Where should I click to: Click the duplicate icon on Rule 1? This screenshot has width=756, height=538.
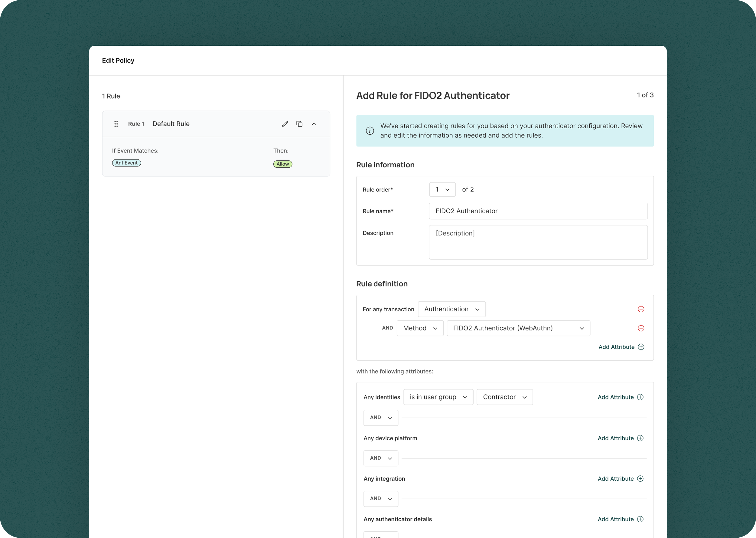(299, 124)
